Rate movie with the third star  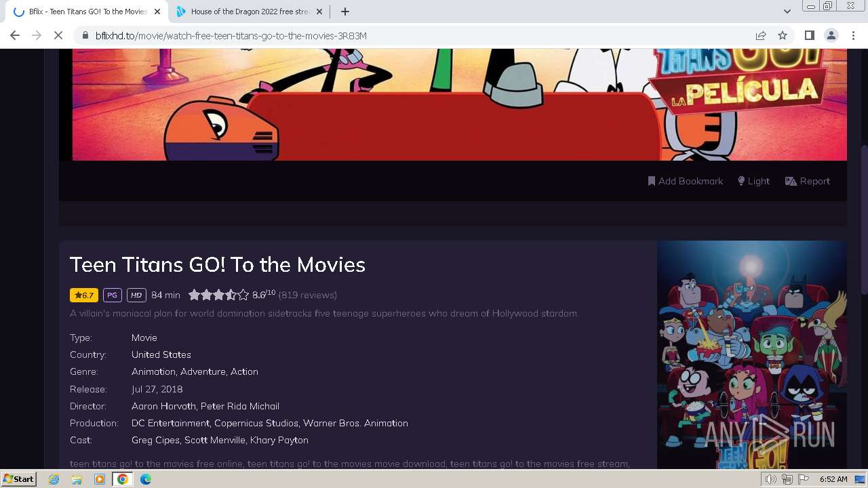click(x=218, y=295)
